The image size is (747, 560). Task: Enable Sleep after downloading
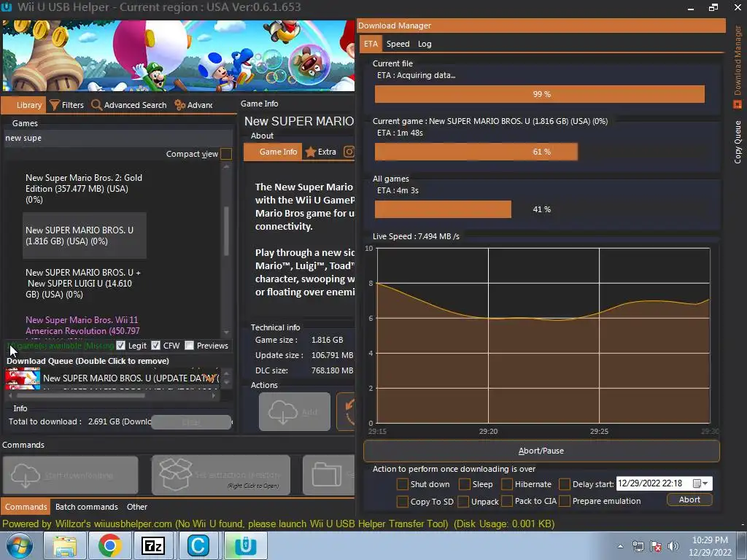pyautogui.click(x=465, y=484)
